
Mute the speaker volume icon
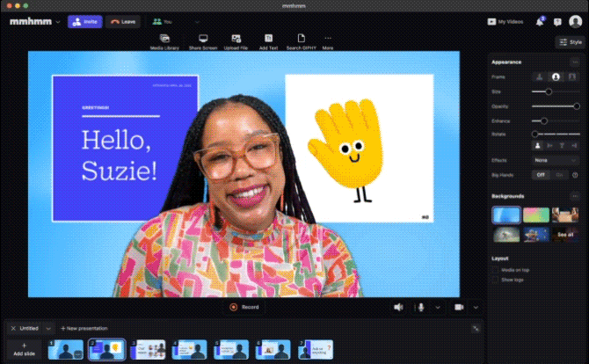point(398,307)
